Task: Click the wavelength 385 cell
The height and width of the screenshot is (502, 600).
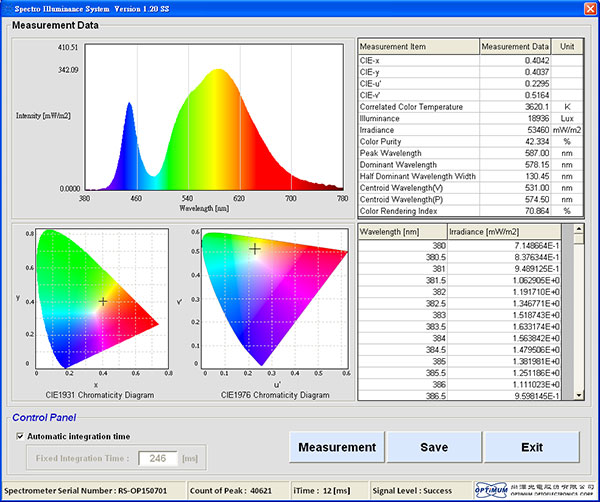Action: (403, 361)
